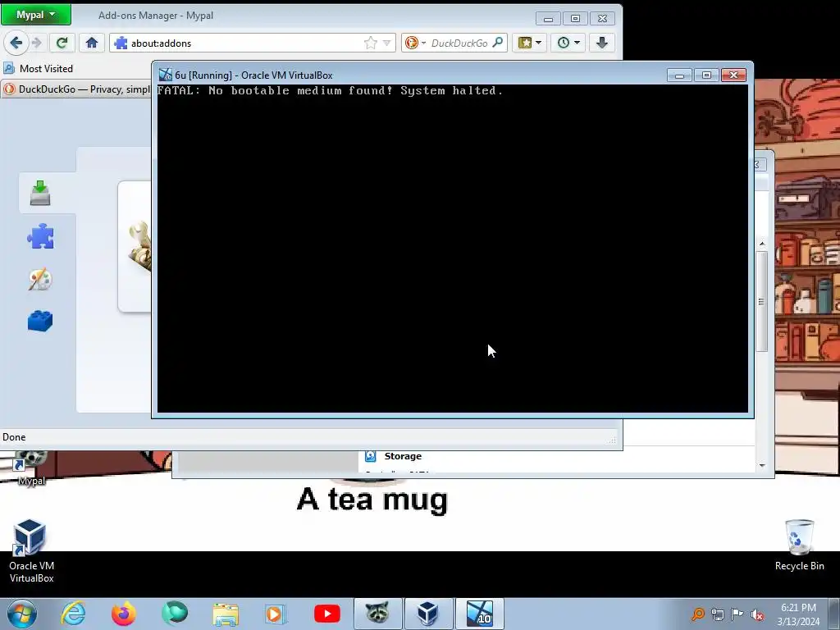Open the YouTube taskbar icon
This screenshot has width=840, height=630.
326,614
